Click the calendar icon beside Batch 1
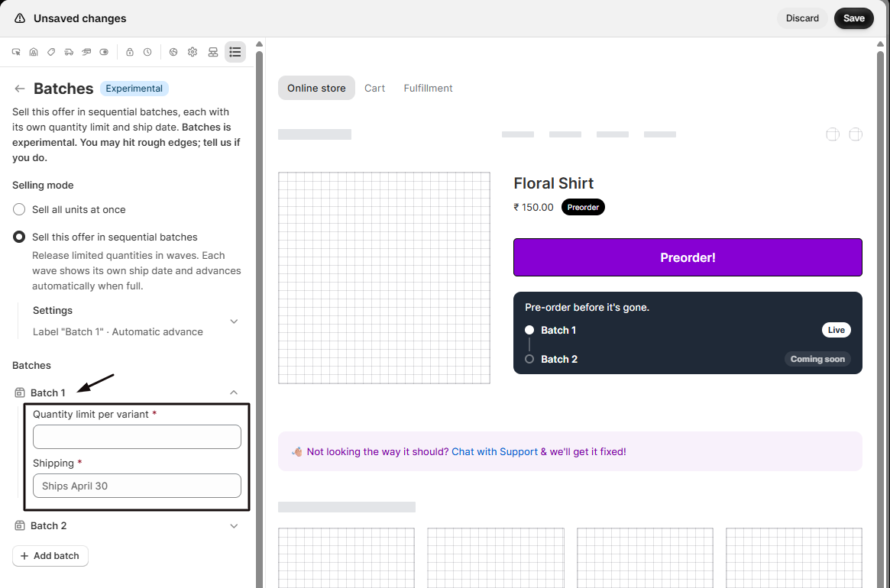The image size is (890, 588). [x=20, y=393]
